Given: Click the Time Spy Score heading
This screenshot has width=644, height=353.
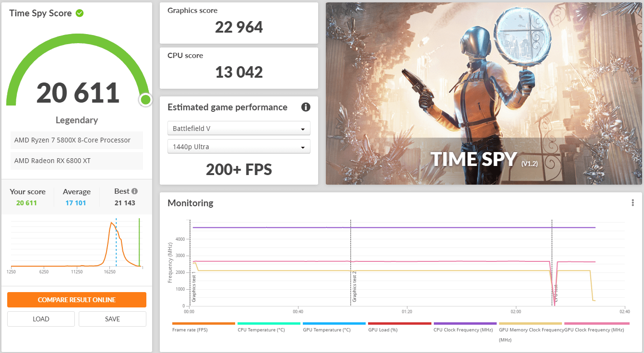Looking at the screenshot, I should click(40, 13).
